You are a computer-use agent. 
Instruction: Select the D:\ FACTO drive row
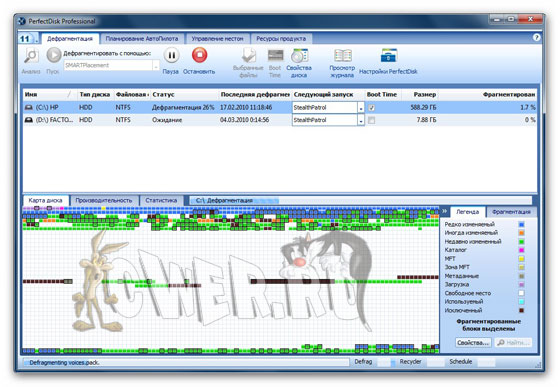280,120
